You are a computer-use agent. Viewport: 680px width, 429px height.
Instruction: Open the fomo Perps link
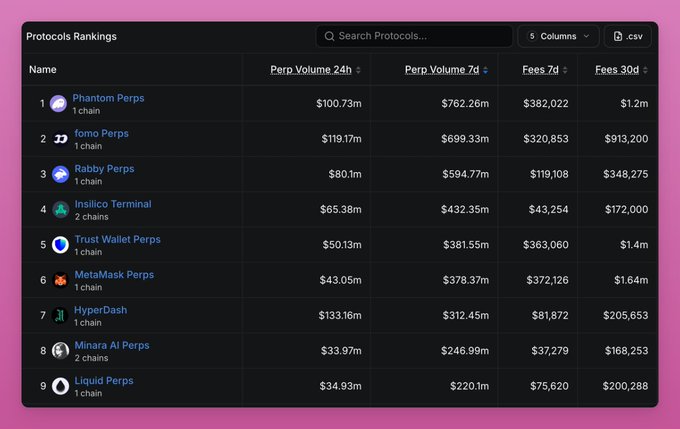(x=101, y=133)
